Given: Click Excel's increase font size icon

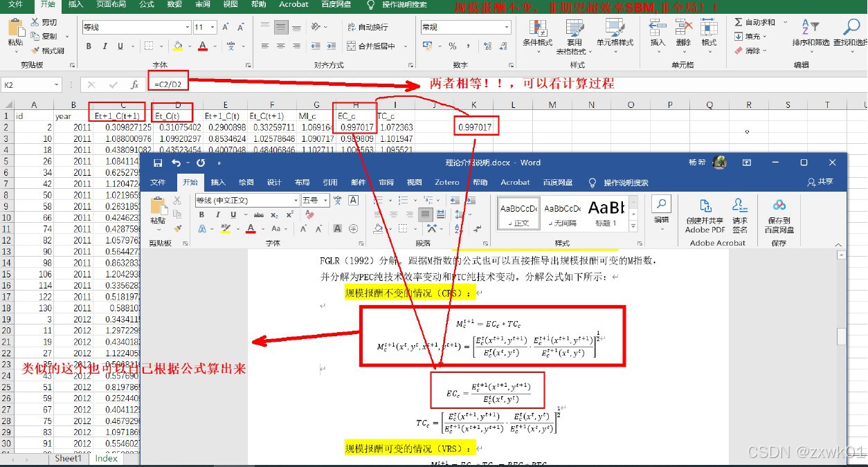Looking at the screenshot, I should coord(227,27).
